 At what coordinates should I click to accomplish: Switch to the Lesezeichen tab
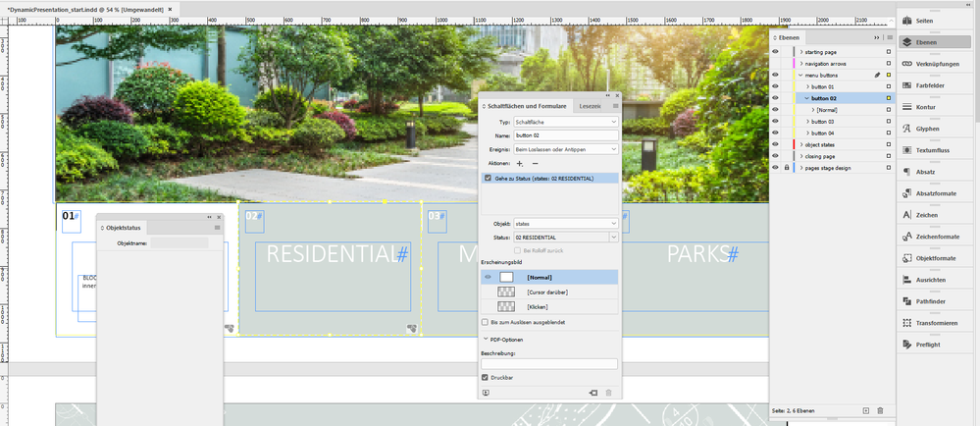point(590,106)
